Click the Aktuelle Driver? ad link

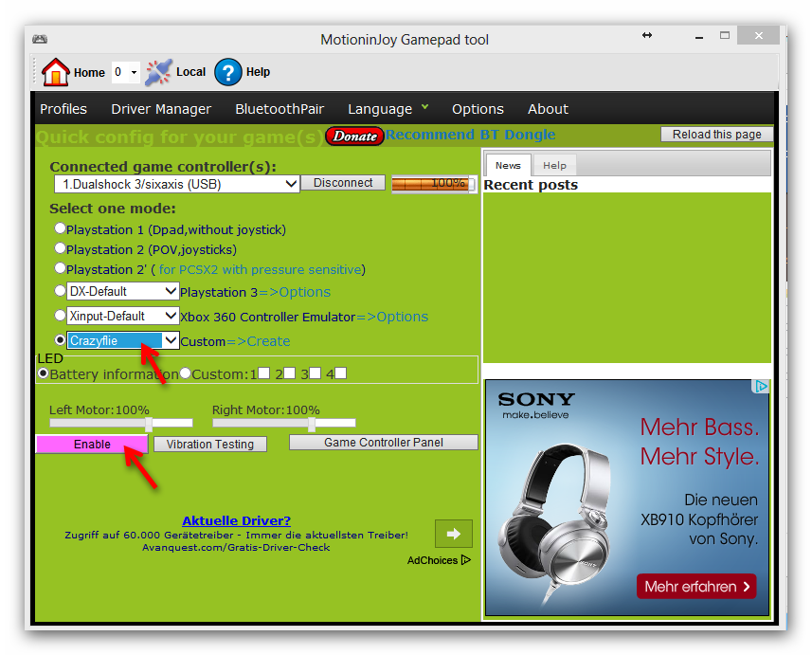[x=236, y=520]
